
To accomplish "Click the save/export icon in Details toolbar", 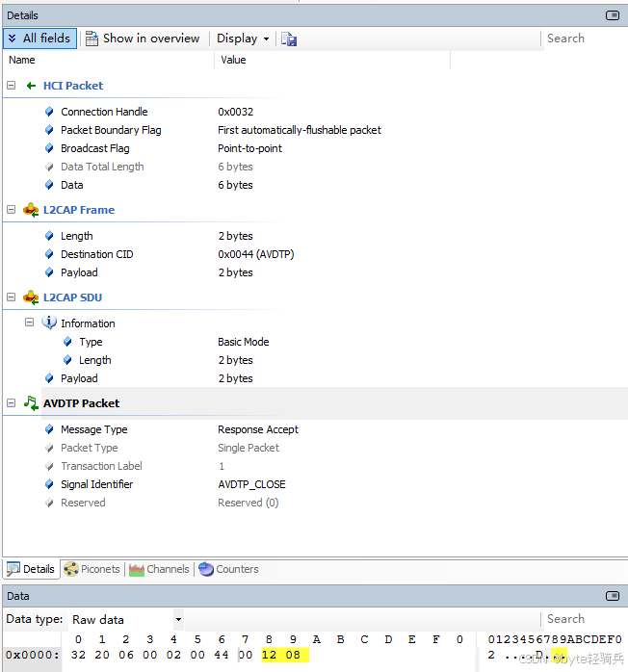I will point(289,39).
